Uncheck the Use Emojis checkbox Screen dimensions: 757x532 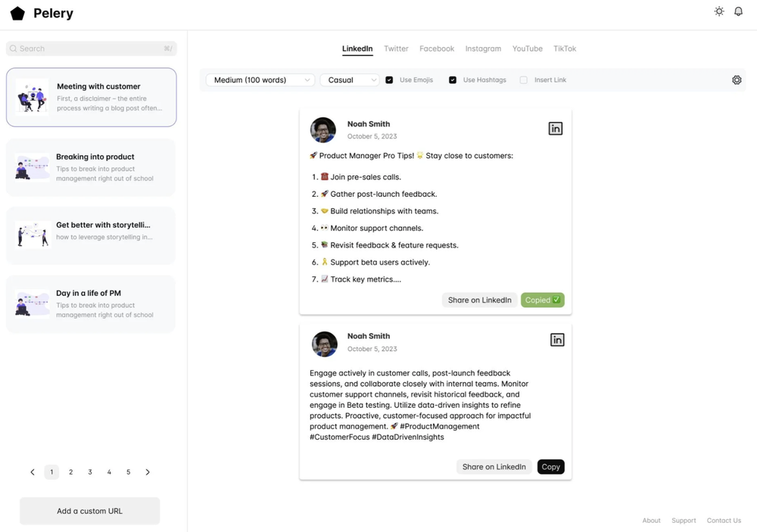tap(389, 80)
